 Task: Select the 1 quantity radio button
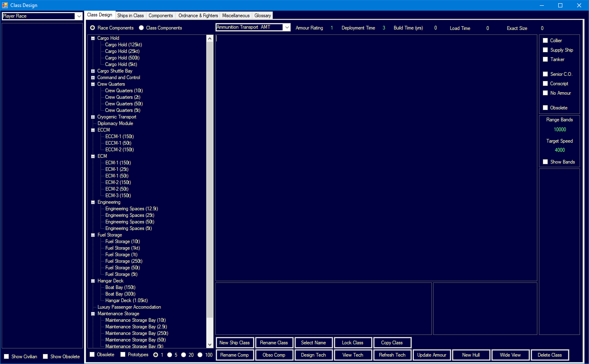pos(156,355)
